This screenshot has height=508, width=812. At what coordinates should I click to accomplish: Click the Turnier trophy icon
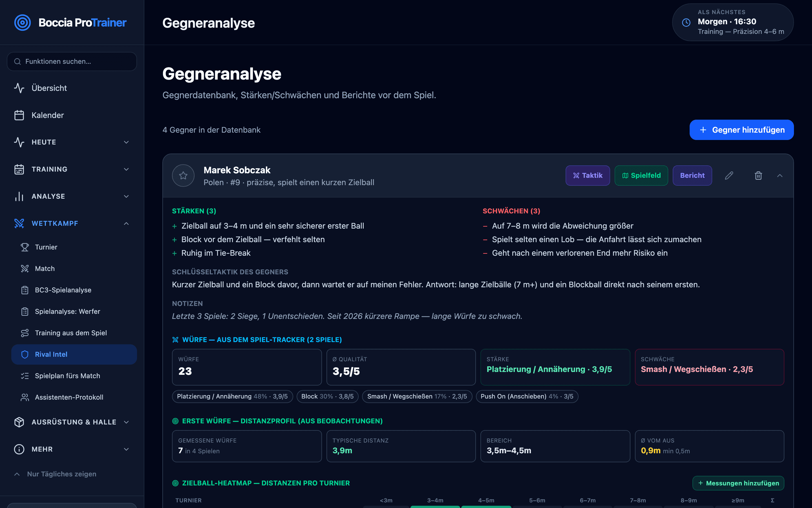pos(25,247)
